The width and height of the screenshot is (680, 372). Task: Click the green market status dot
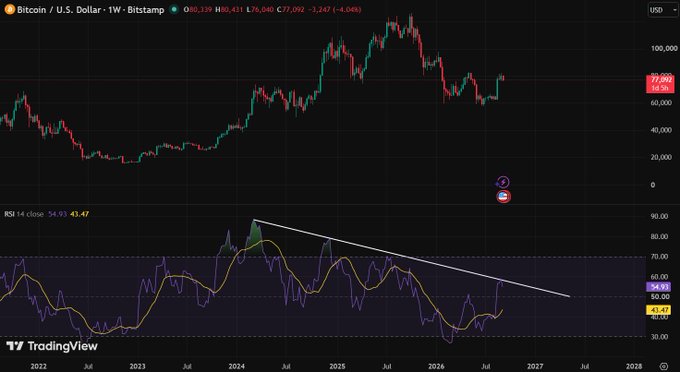[x=173, y=9]
